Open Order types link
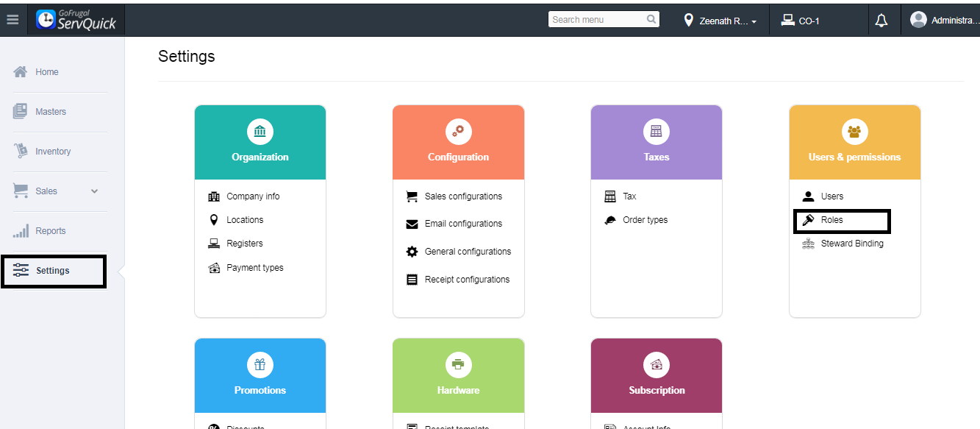Screen dimensions: 980x429 (x=645, y=220)
